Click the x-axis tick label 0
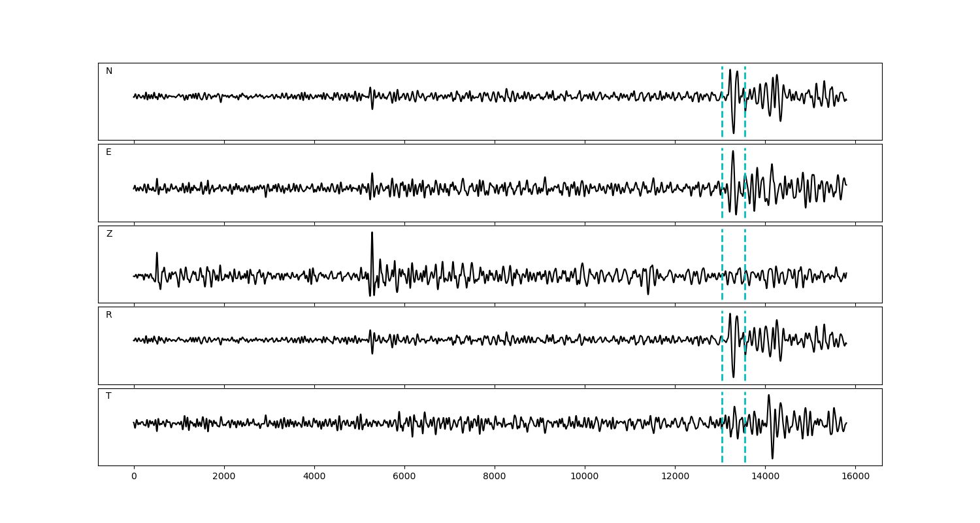This screenshot has width=980, height=523. tap(134, 477)
